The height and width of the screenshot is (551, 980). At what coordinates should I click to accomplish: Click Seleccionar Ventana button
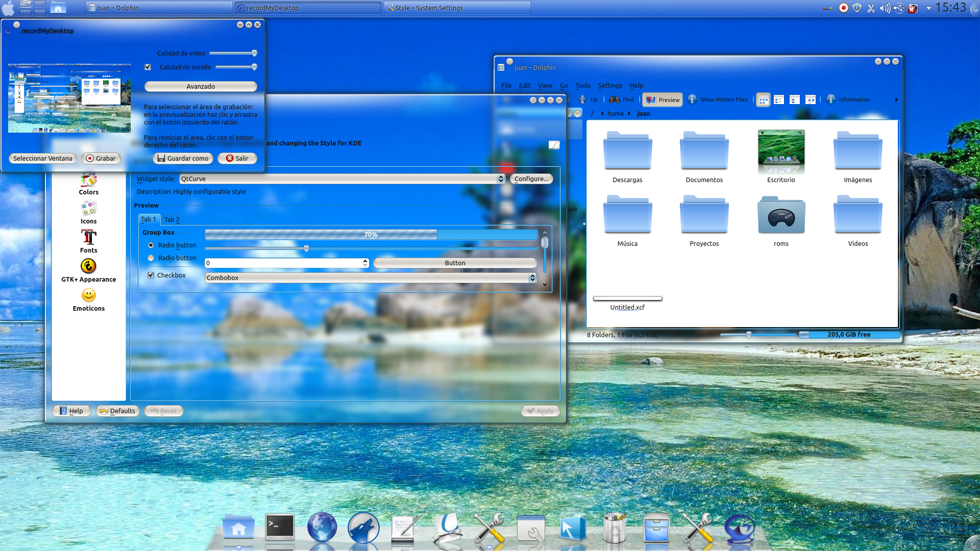[43, 158]
